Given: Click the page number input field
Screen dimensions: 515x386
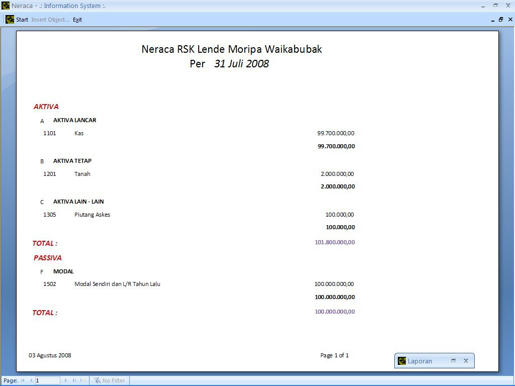Looking at the screenshot, I should (47, 380).
